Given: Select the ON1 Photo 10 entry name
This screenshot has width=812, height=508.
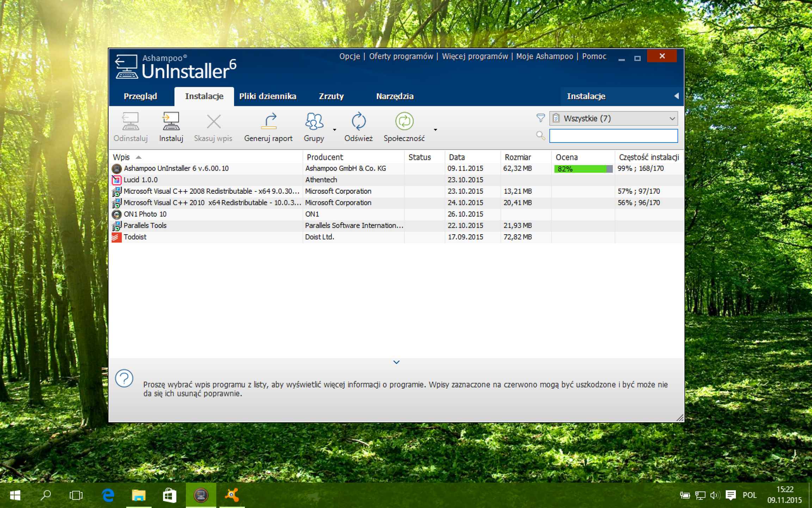Looking at the screenshot, I should coord(145,214).
